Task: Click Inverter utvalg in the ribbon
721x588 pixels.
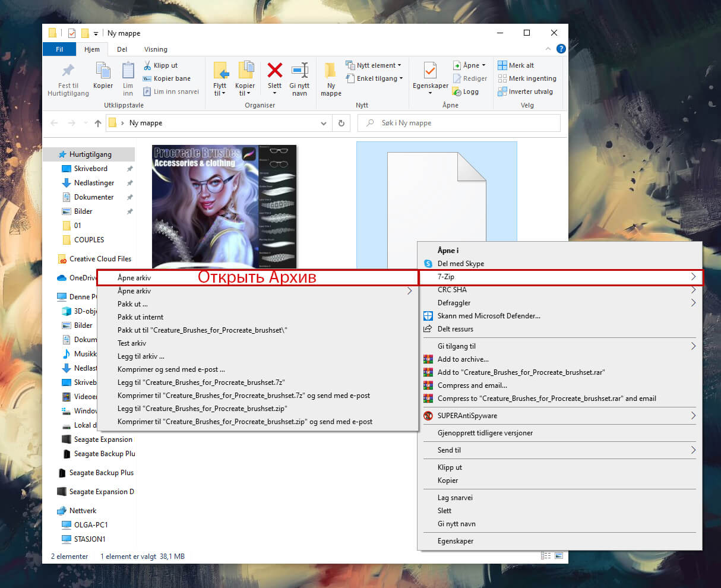Action: point(525,91)
